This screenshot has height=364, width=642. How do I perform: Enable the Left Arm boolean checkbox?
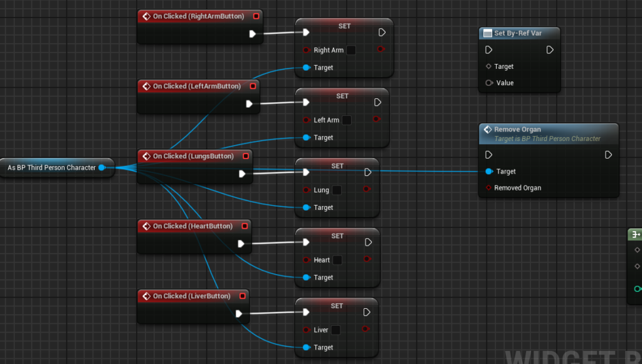347,120
